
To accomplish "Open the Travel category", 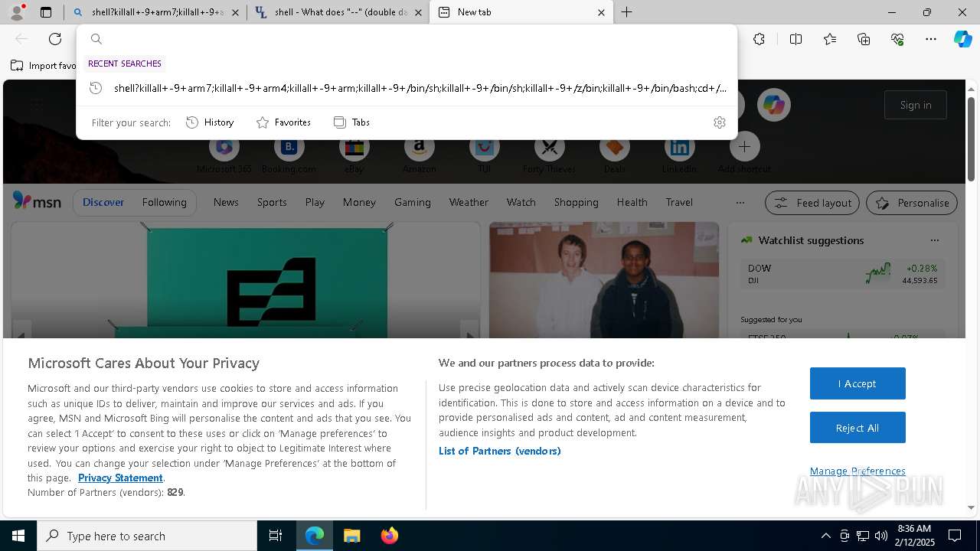I will [x=679, y=202].
